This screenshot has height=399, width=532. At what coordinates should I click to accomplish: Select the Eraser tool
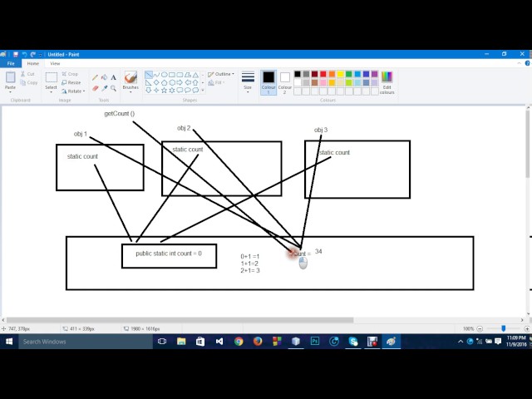tap(95, 88)
